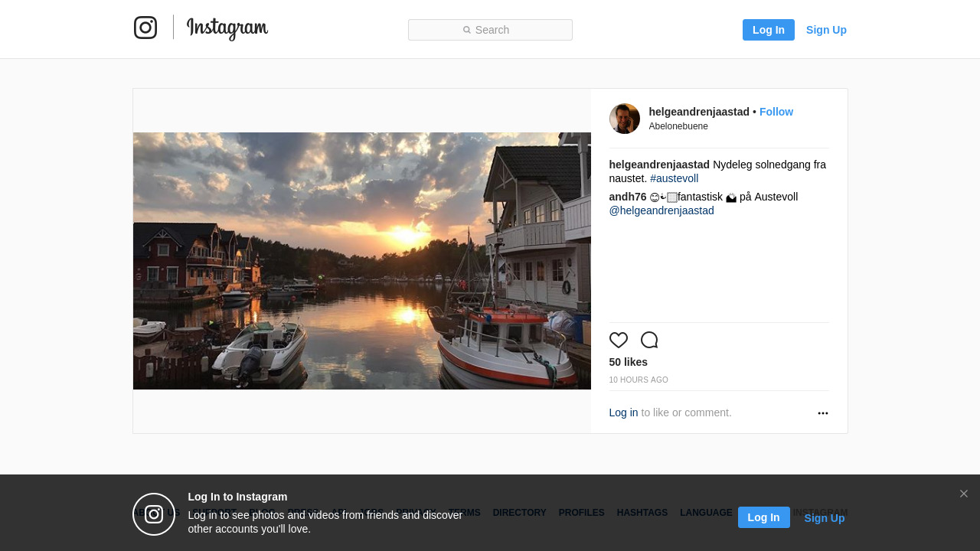Open the three-dot more options menu

(x=823, y=413)
